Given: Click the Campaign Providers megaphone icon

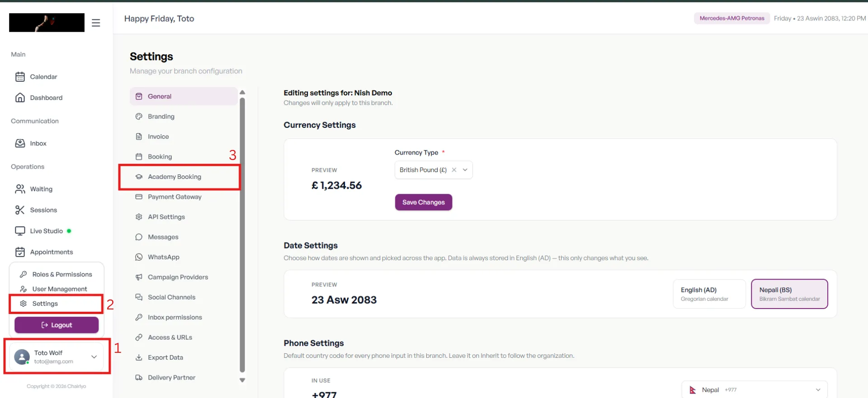Looking at the screenshot, I should 139,277.
